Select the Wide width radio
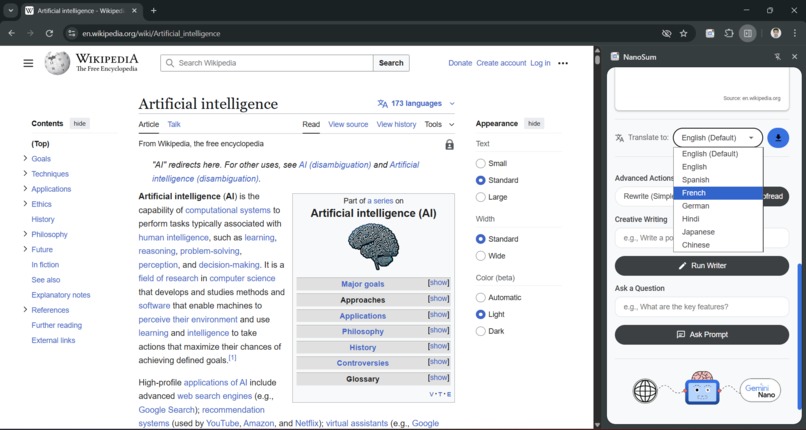The height and width of the screenshot is (430, 806). pyautogui.click(x=481, y=256)
